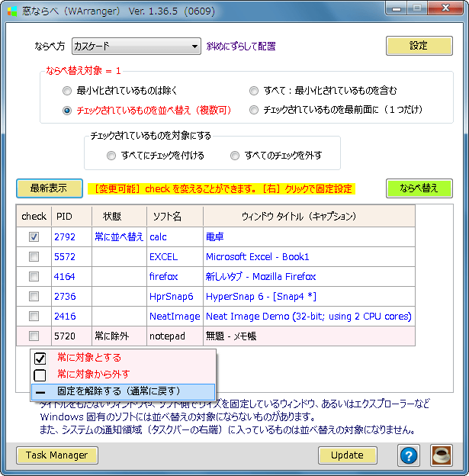
Task: Select PID 2736 cell
Action: [x=72, y=296]
